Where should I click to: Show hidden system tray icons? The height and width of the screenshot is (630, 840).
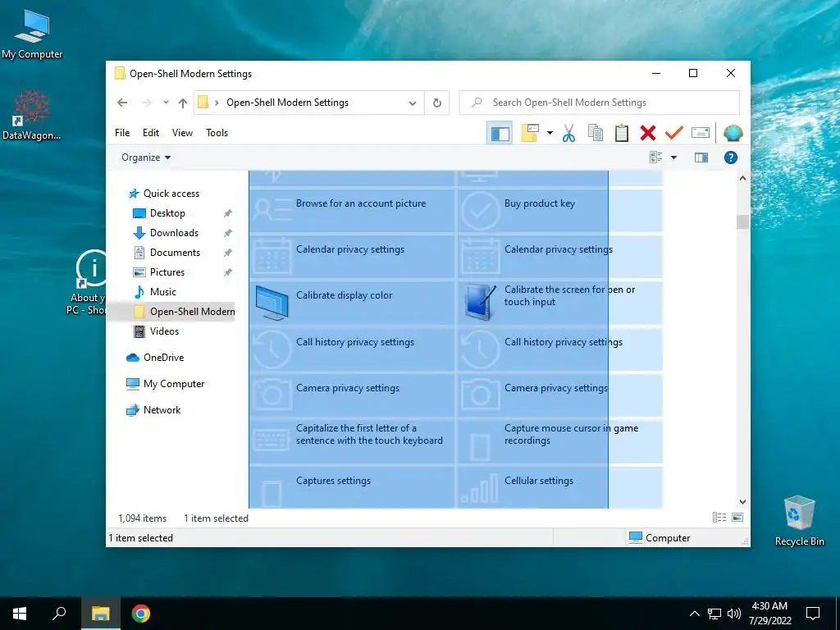(x=694, y=614)
